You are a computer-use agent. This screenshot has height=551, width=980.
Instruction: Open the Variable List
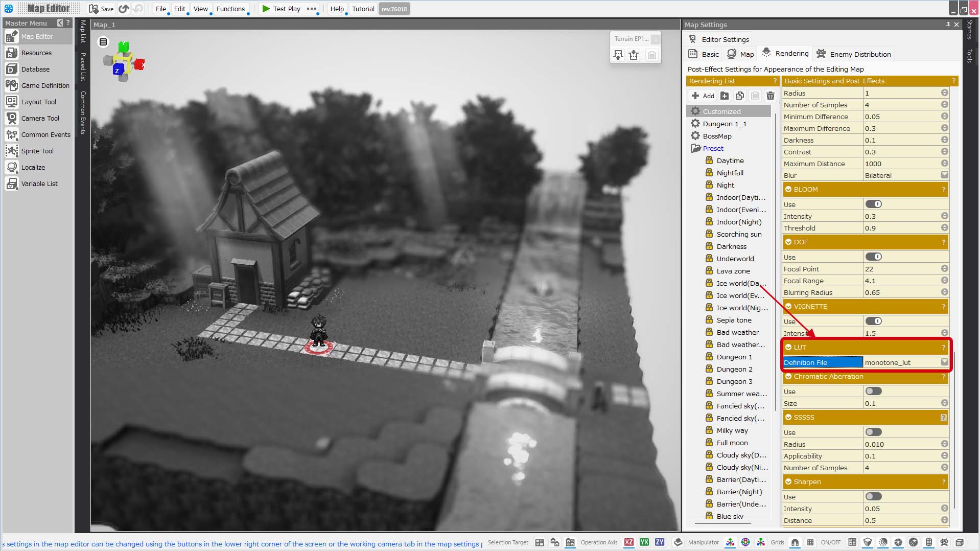point(37,183)
